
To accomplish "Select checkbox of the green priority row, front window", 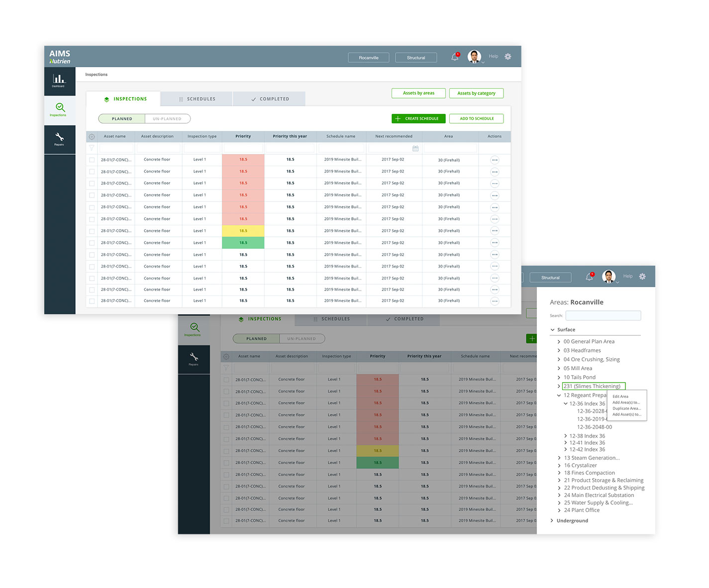I will tap(92, 243).
